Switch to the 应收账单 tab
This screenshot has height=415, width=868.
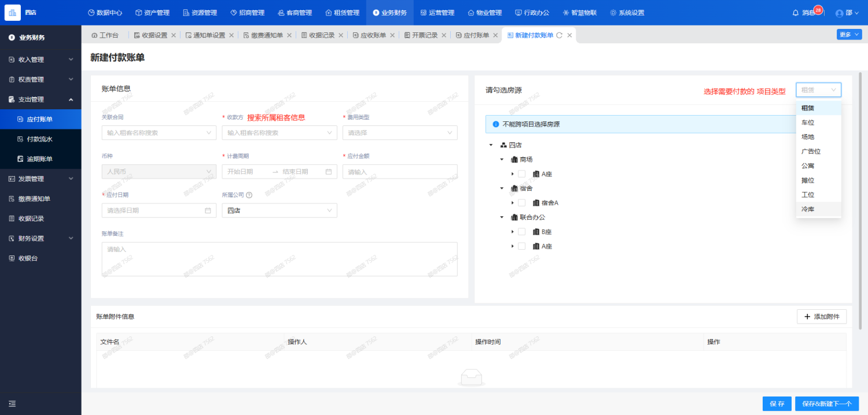(369, 35)
